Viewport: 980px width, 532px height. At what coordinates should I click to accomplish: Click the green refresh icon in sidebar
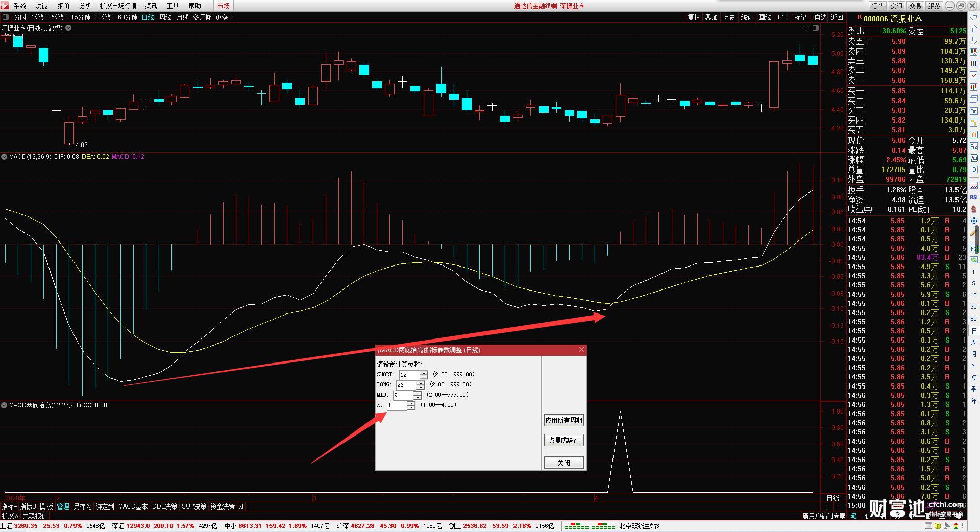pos(974,260)
